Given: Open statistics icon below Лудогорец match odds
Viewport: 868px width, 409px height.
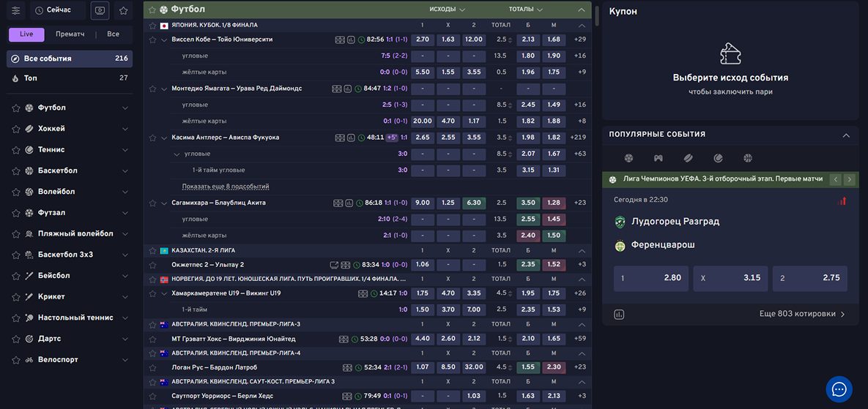Looking at the screenshot, I should (619, 314).
